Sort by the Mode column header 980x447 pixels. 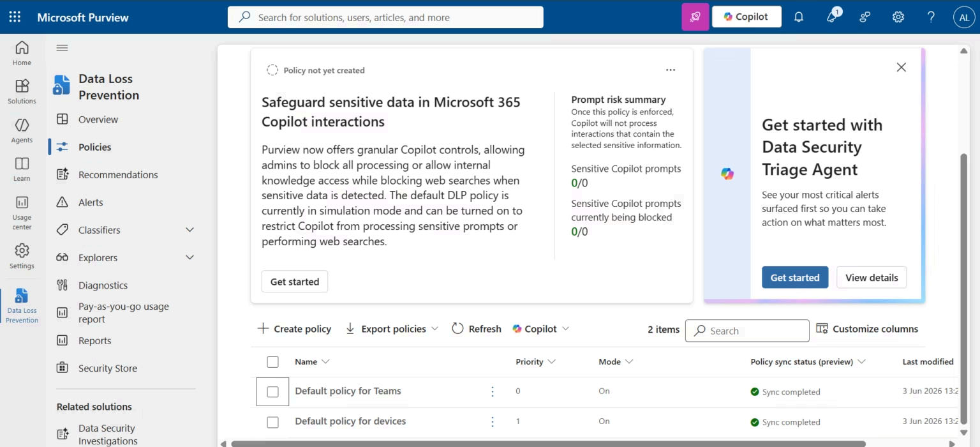[616, 361]
